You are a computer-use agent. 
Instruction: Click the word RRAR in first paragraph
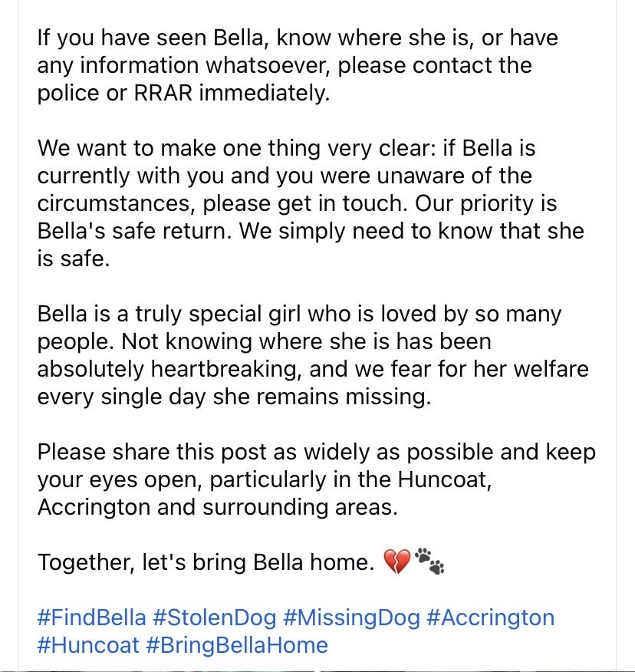163,93
